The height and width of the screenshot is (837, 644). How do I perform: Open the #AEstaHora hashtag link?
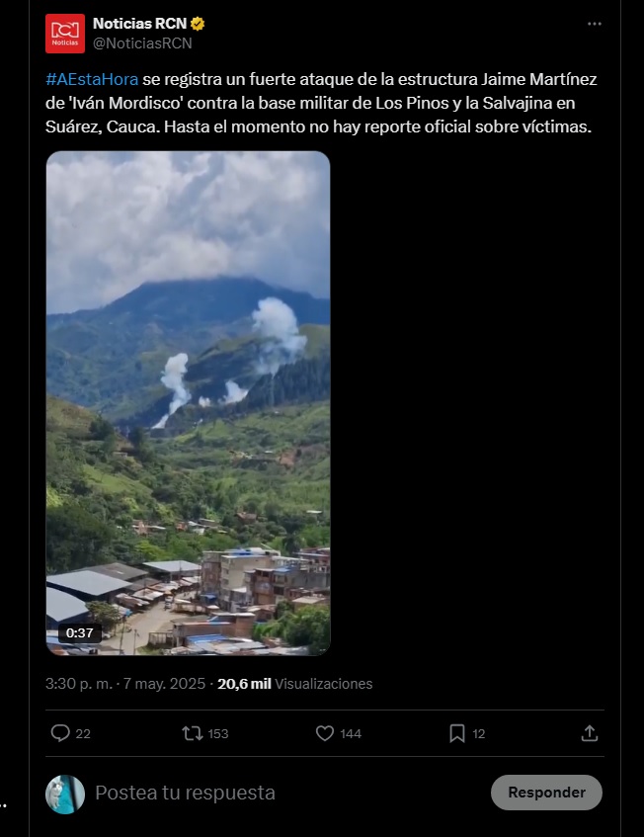click(x=92, y=79)
